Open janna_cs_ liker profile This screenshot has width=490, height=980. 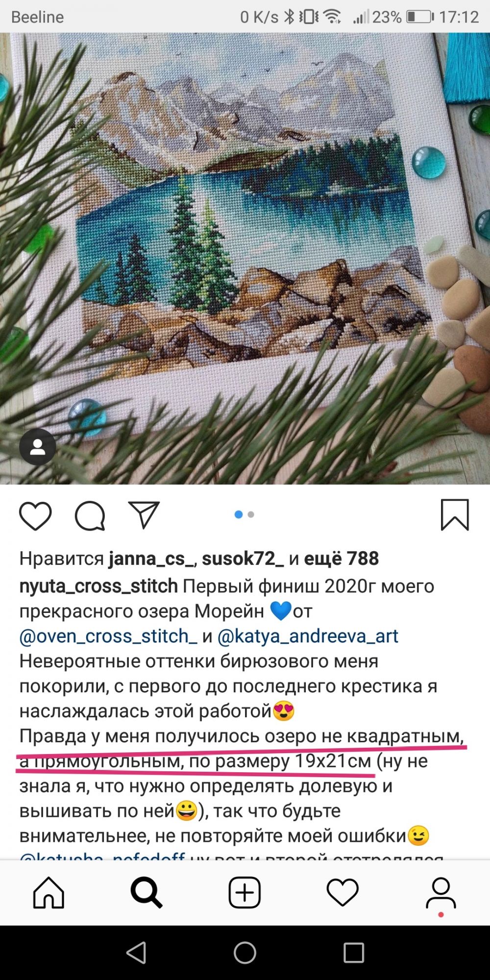[x=151, y=559]
